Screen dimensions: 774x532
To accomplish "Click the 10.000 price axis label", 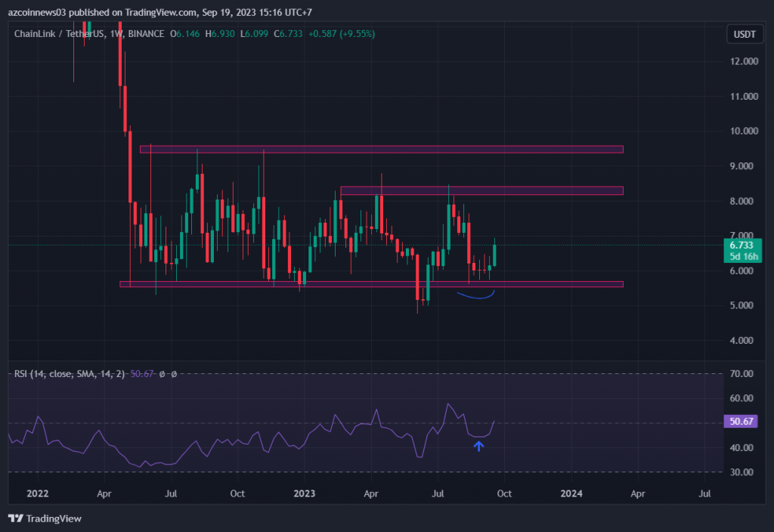I will coord(744,131).
